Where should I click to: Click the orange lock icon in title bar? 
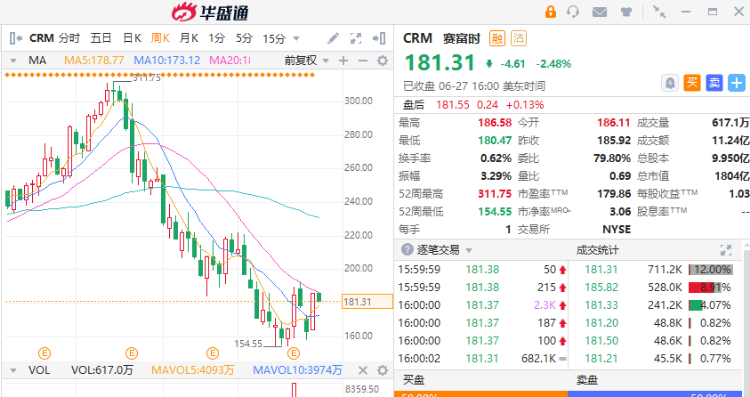pyautogui.click(x=551, y=11)
